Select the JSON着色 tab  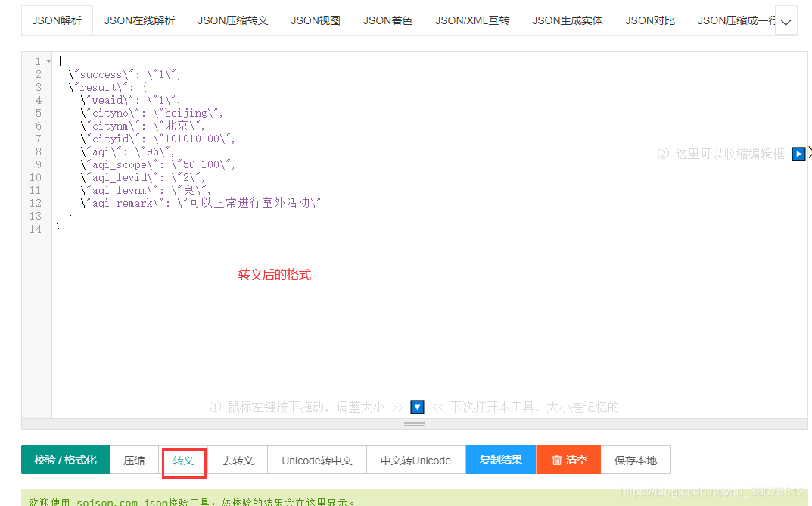pos(387,20)
